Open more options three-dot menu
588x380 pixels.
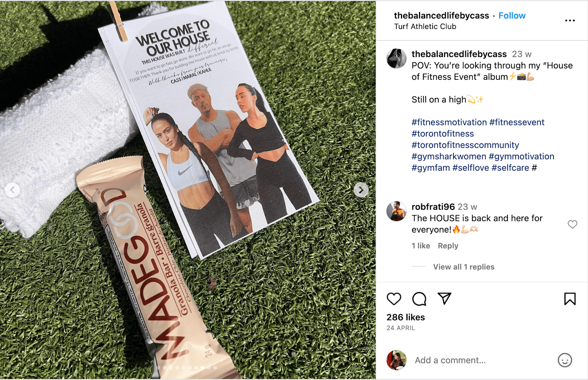[570, 21]
